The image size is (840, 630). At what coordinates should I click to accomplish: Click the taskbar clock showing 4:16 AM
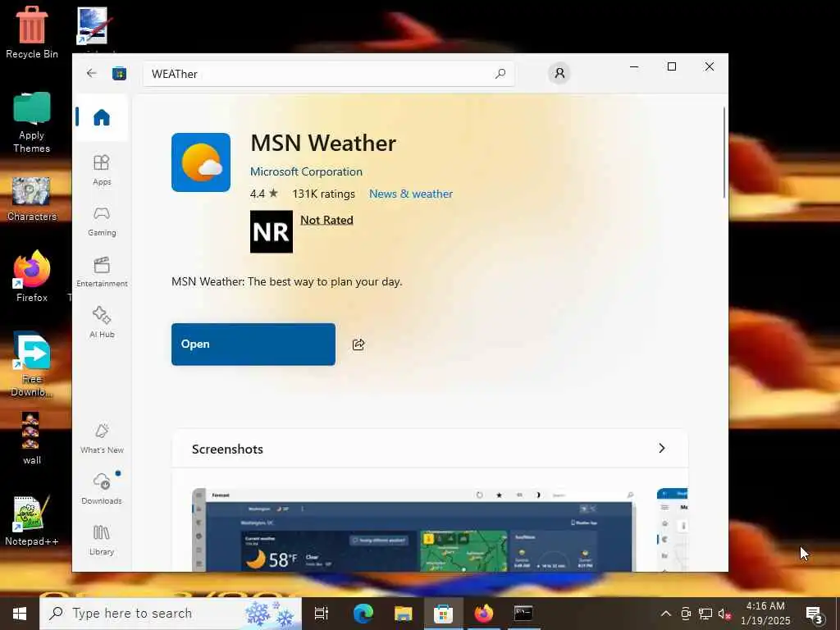[x=765, y=614]
